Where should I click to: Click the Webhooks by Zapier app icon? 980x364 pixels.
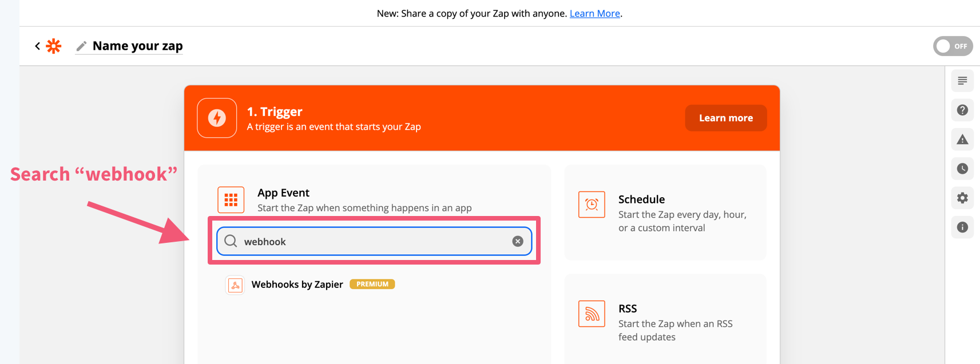(x=235, y=285)
